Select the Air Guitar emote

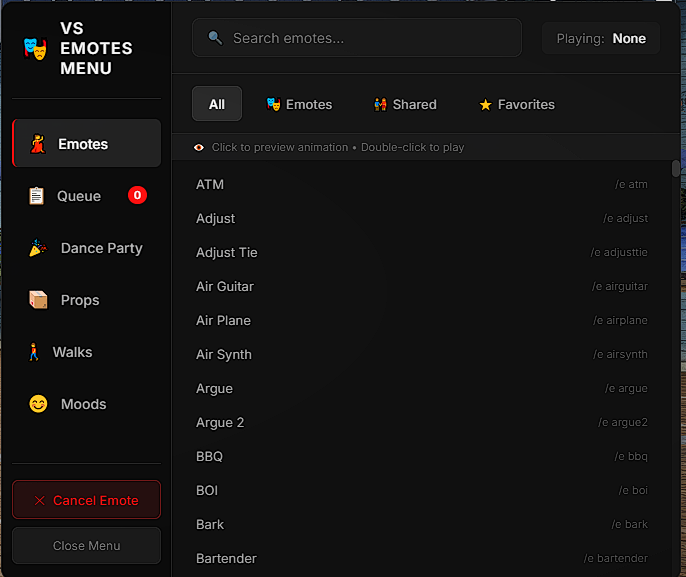tap(422, 286)
